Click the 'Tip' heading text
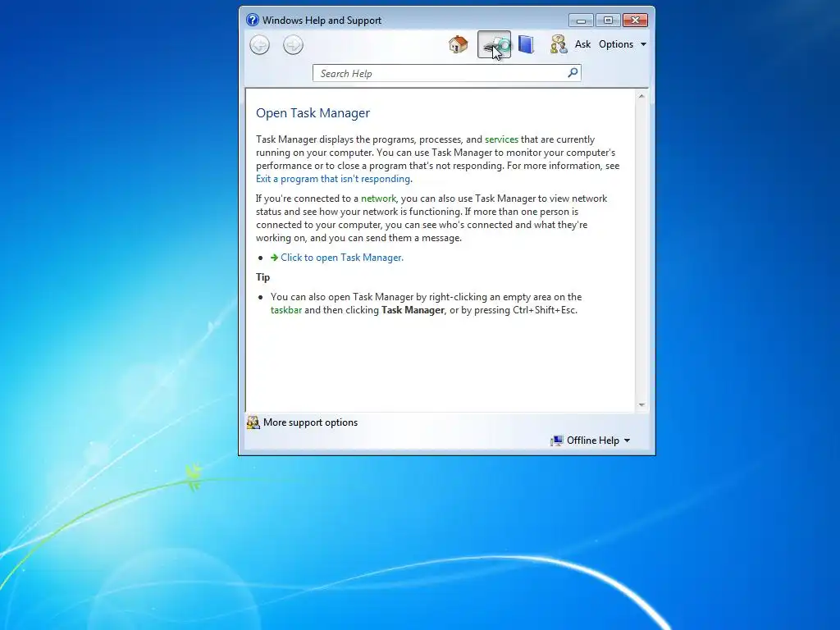Viewport: 840px width, 630px height. pos(262,277)
